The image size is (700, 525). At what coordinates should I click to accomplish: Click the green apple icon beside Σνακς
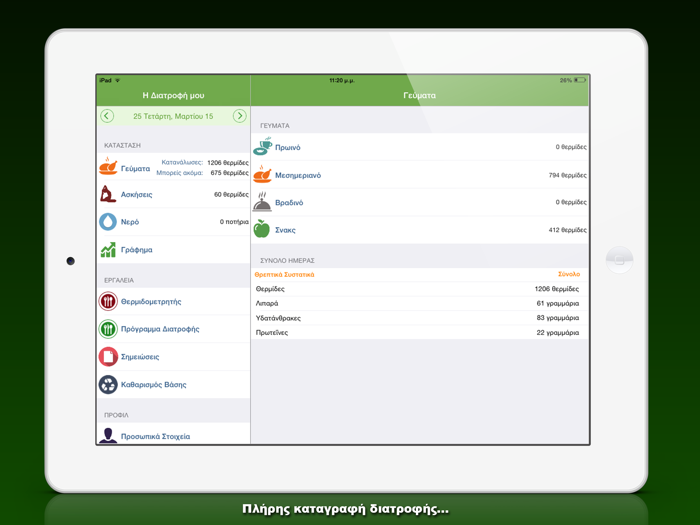click(262, 229)
